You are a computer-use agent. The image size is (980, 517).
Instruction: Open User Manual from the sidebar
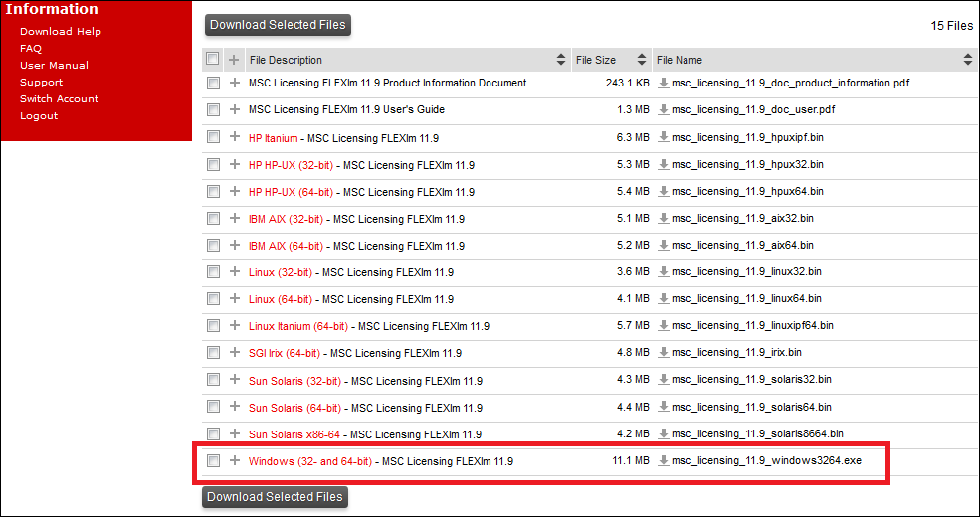click(54, 66)
